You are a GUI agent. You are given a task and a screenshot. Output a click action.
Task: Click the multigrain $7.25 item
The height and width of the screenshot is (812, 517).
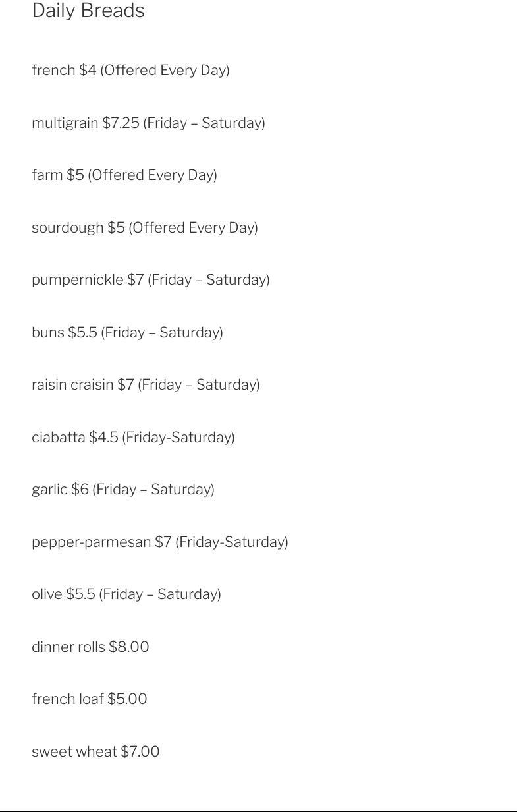tap(148, 123)
